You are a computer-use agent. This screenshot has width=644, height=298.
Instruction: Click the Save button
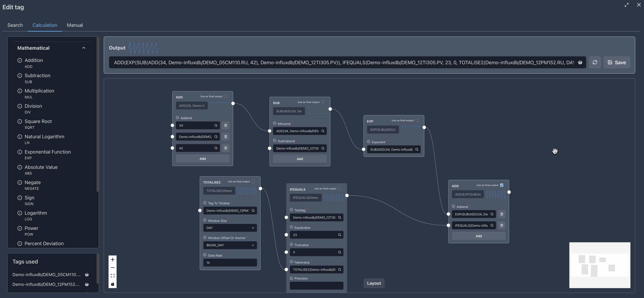pyautogui.click(x=617, y=62)
